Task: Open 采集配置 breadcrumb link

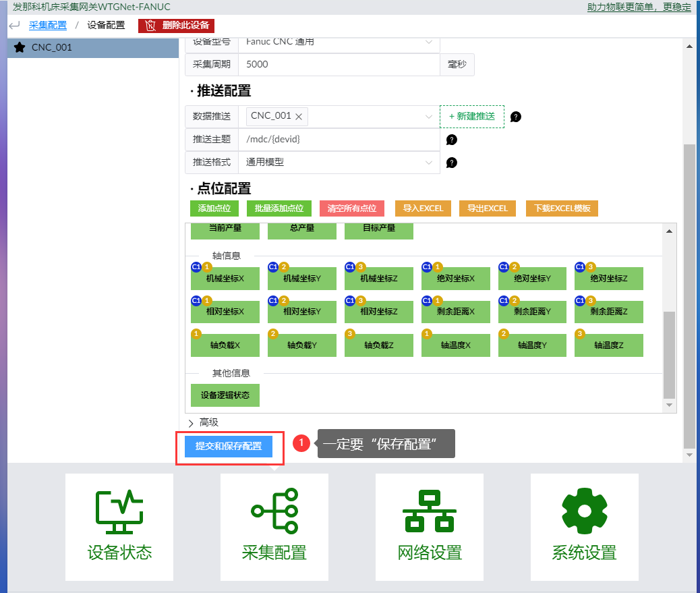Action: (x=48, y=26)
